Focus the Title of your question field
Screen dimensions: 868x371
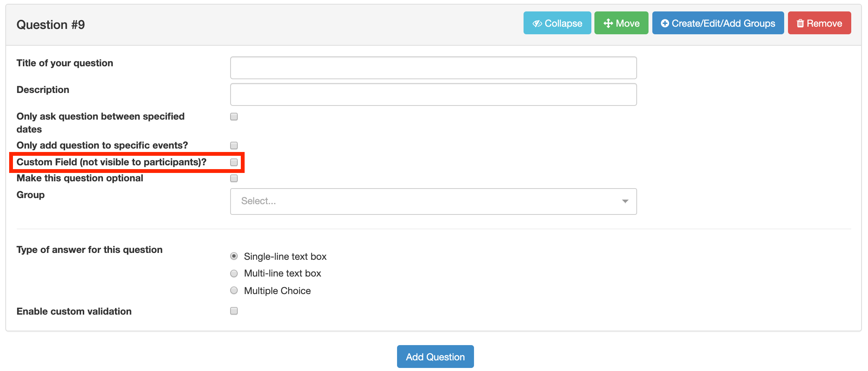coord(433,68)
